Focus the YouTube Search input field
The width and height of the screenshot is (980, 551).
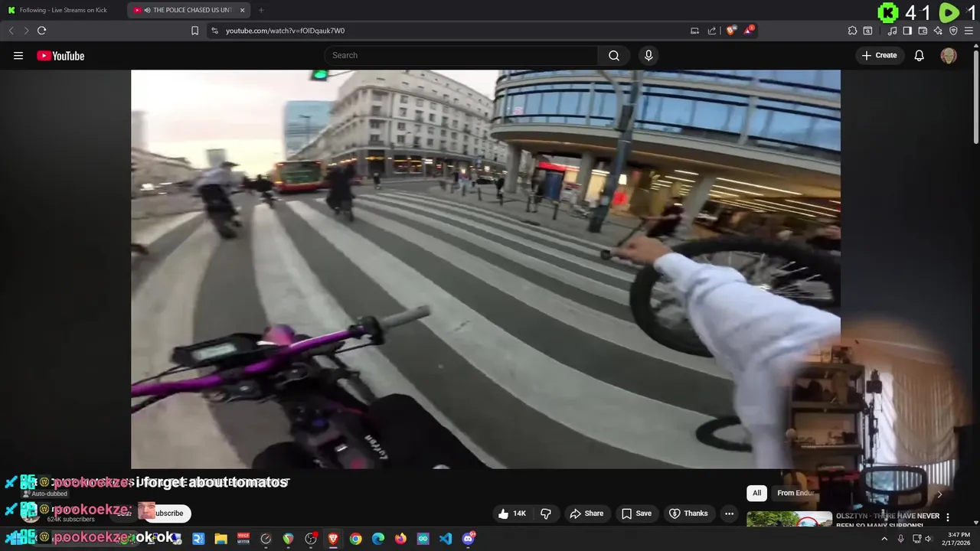(x=461, y=55)
